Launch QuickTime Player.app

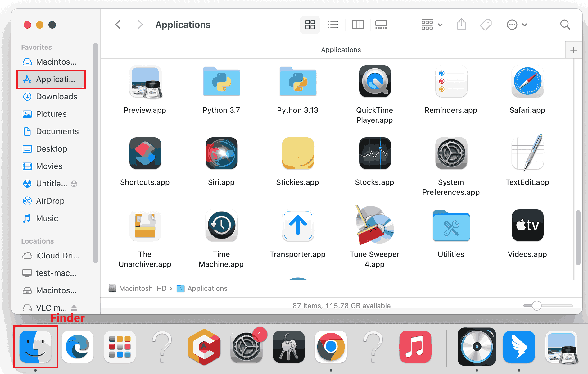tap(375, 81)
